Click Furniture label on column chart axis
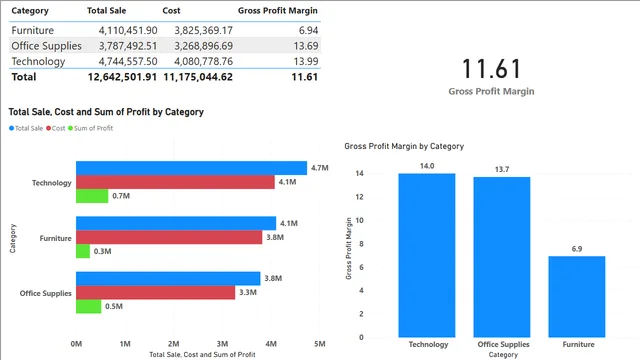 pos(578,344)
